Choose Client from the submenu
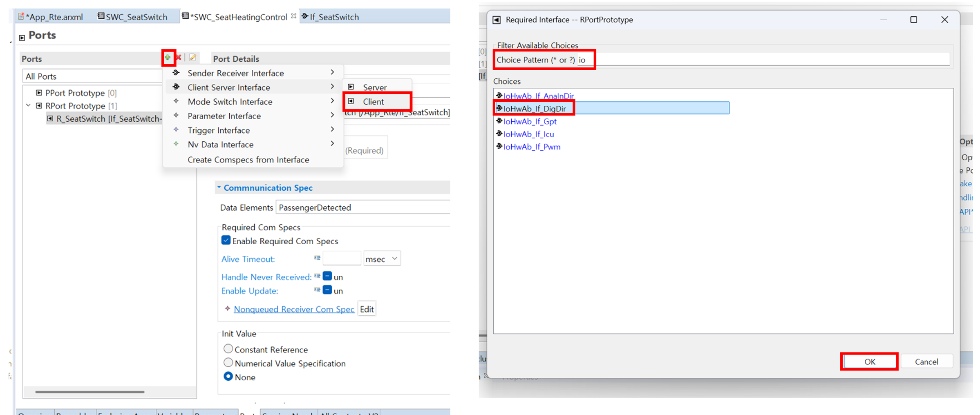This screenshot has height=415, width=980. pyautogui.click(x=373, y=102)
